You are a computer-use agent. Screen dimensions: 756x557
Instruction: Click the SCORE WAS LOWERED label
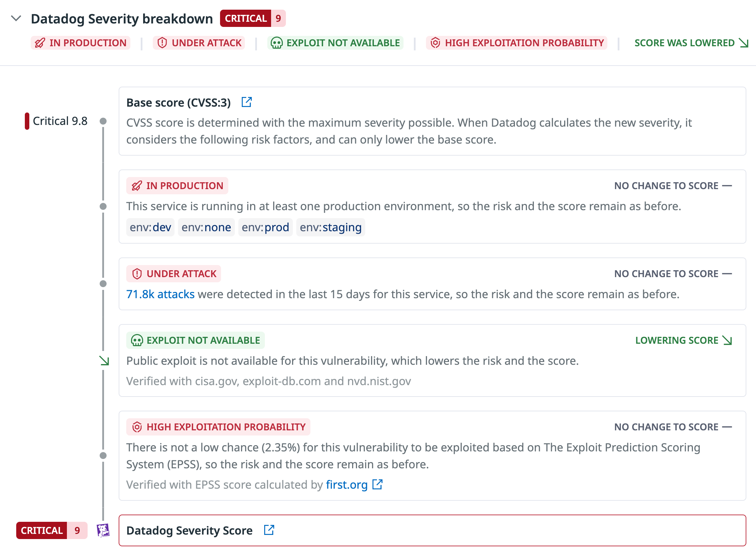pyautogui.click(x=685, y=43)
